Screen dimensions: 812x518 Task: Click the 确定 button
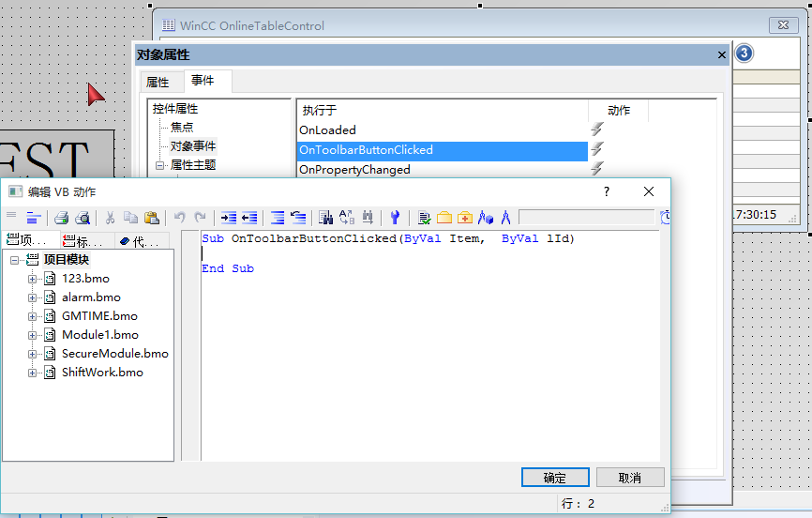click(x=555, y=478)
